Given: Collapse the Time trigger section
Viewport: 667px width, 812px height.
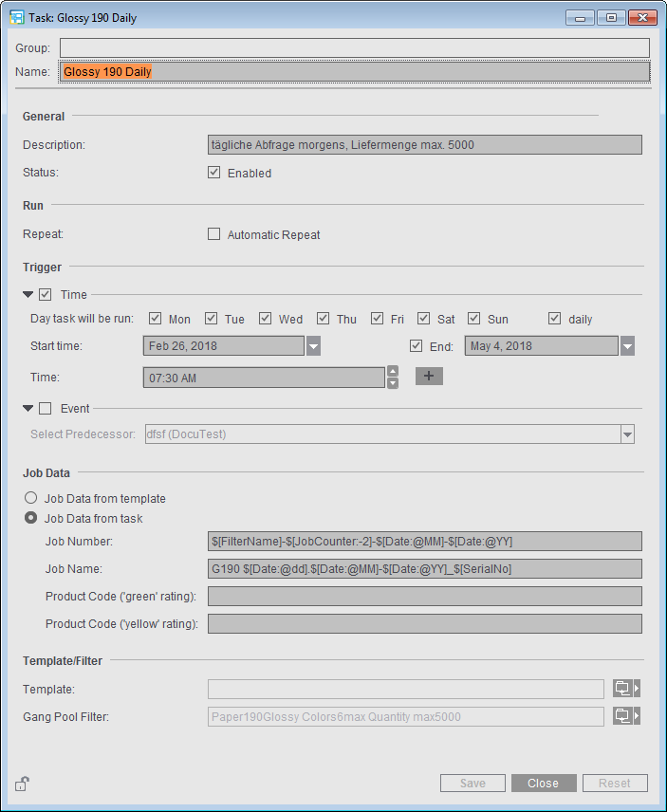Looking at the screenshot, I should (x=28, y=295).
